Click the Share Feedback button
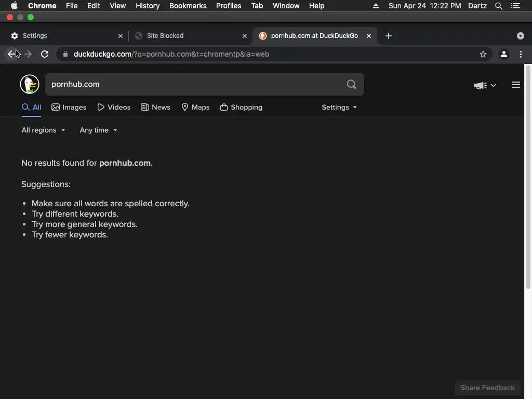The height and width of the screenshot is (399, 532). pyautogui.click(x=487, y=388)
